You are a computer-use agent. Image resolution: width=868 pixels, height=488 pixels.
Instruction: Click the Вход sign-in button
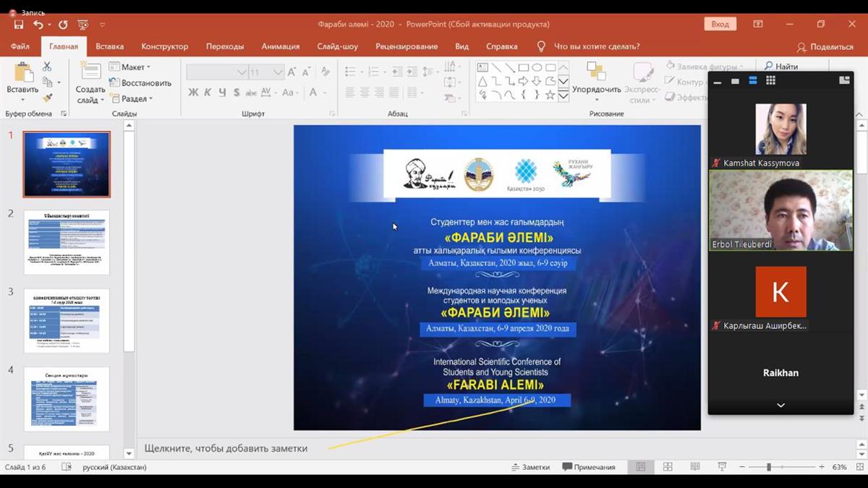[x=720, y=24]
